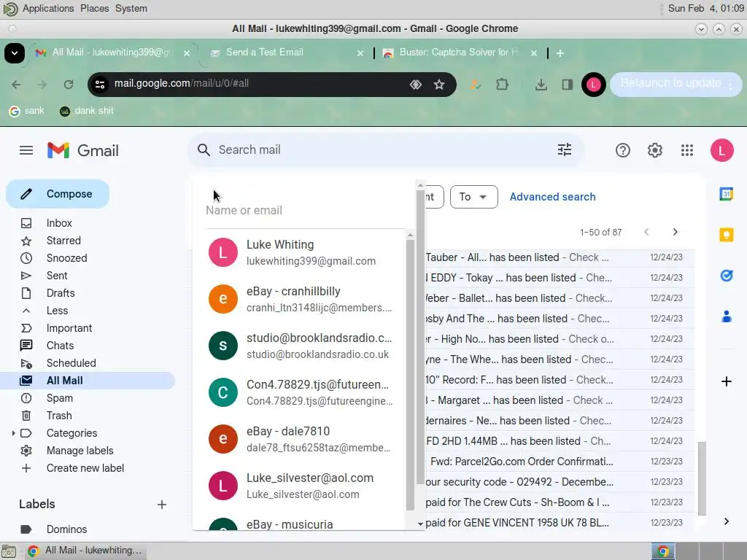Click the Search mail field
The height and width of the screenshot is (560, 747).
tap(381, 150)
